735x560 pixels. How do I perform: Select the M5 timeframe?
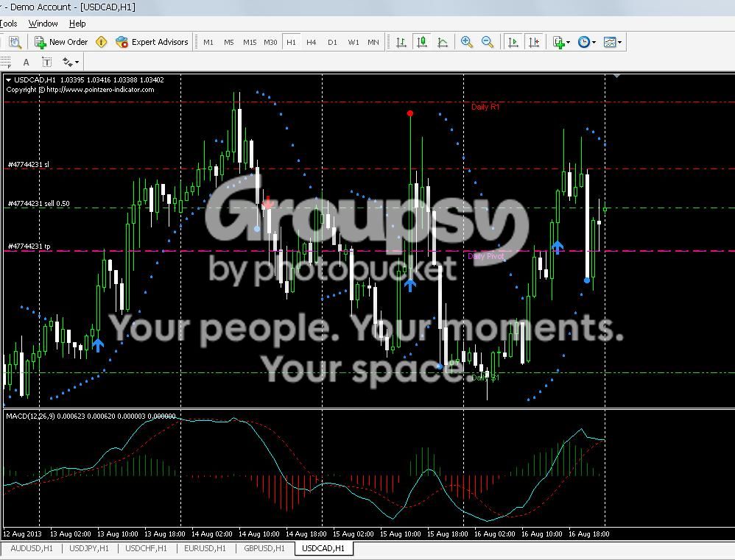229,42
